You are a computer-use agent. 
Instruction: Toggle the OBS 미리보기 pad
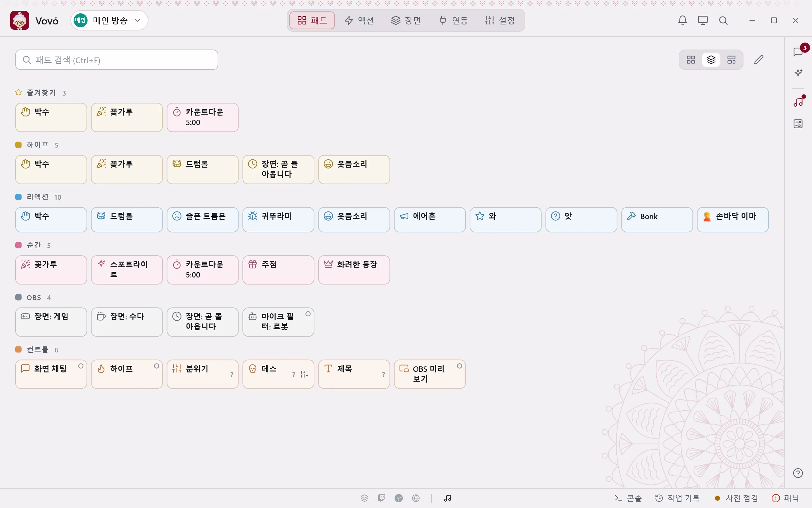430,374
